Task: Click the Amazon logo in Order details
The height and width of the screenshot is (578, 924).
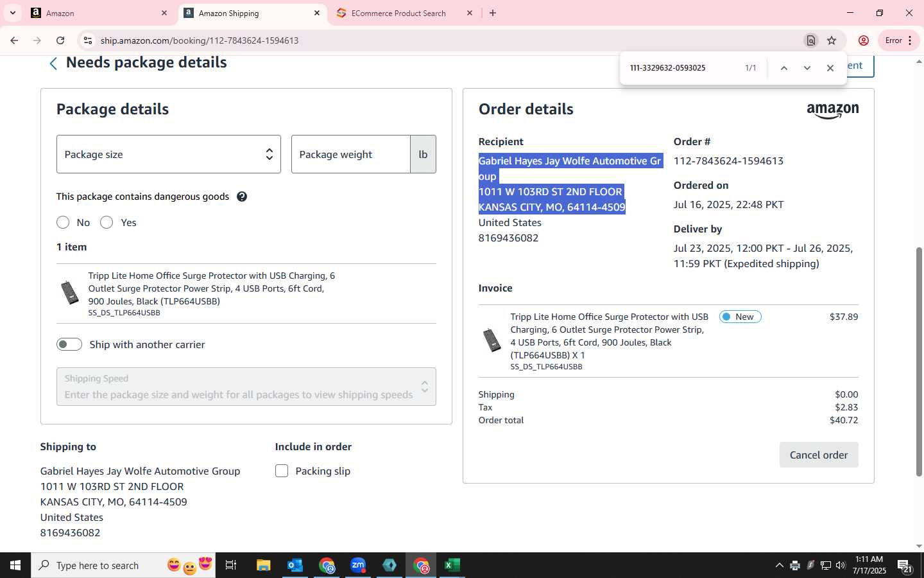Action: 833,110
